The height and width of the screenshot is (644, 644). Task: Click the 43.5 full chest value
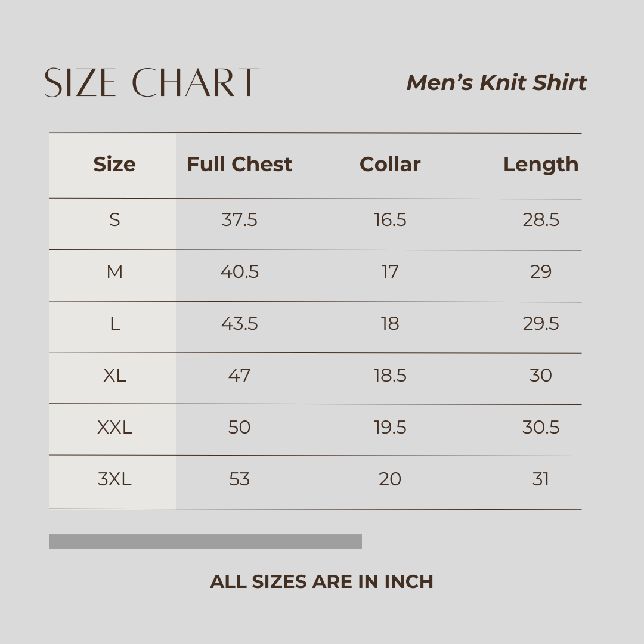pyautogui.click(x=239, y=324)
